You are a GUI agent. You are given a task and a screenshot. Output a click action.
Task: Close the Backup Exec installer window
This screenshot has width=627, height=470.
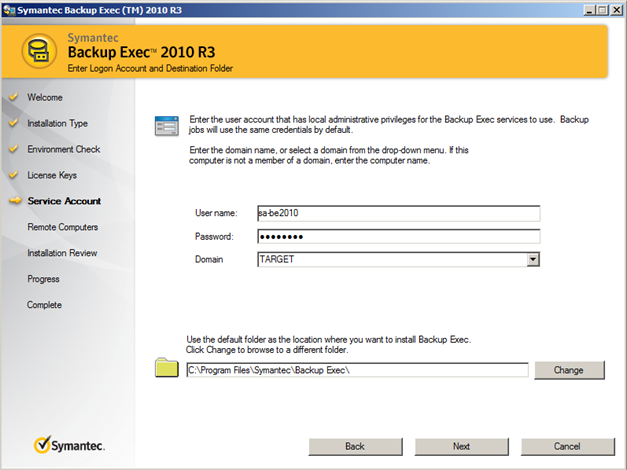coord(617,10)
